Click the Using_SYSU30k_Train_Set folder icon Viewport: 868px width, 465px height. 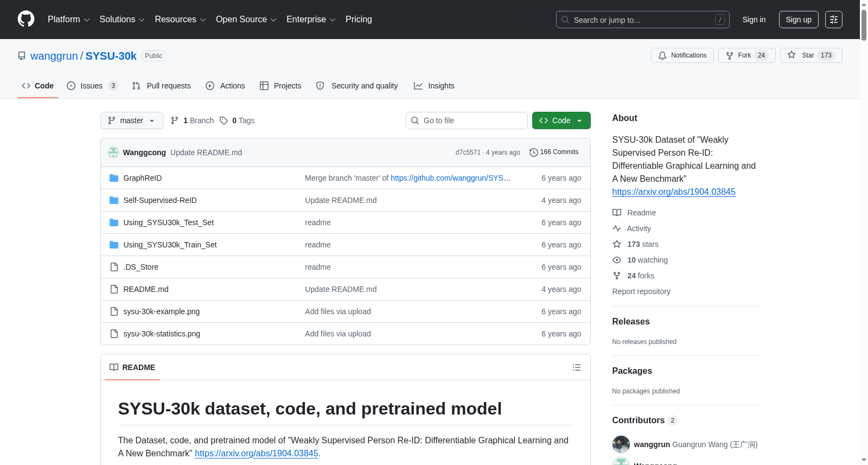[114, 245]
